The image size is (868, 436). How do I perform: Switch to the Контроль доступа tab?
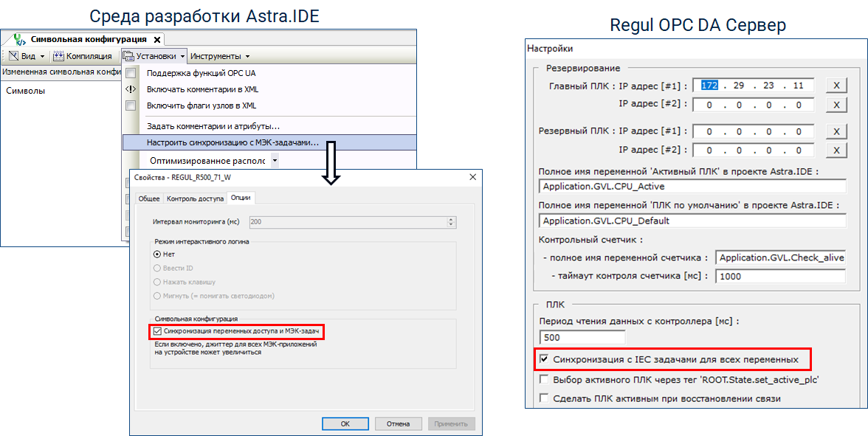pos(195,198)
